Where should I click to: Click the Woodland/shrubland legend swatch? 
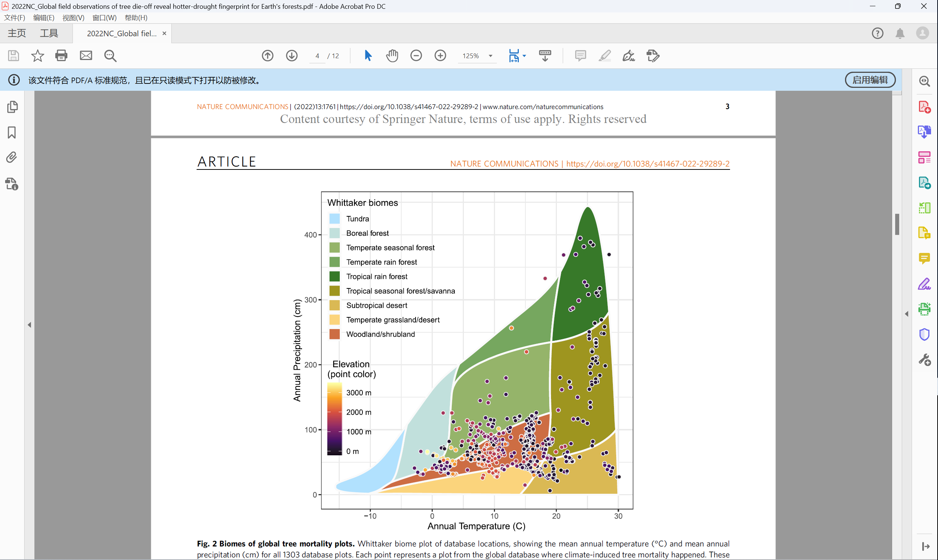pyautogui.click(x=334, y=334)
